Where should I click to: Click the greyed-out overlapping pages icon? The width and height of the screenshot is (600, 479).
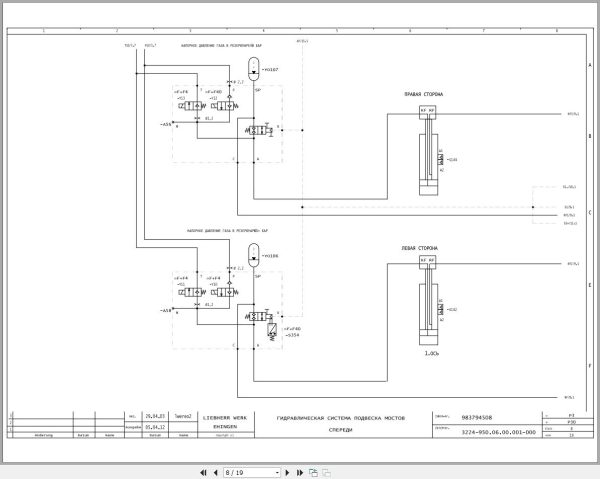[x=326, y=472]
